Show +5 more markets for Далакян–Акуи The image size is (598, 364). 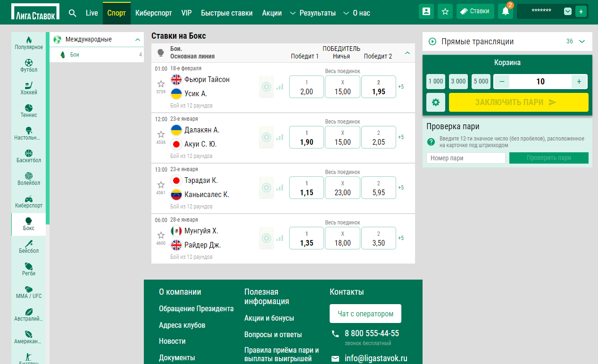pyautogui.click(x=401, y=137)
